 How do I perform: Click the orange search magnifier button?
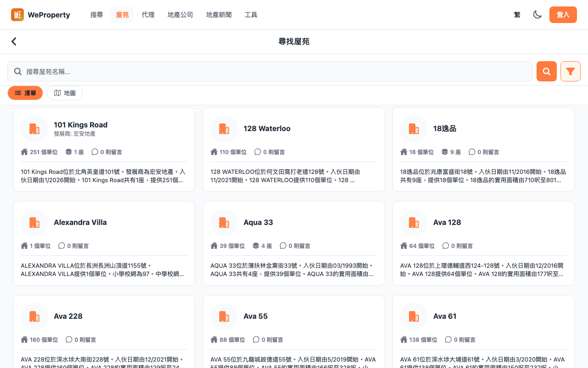pyautogui.click(x=547, y=71)
